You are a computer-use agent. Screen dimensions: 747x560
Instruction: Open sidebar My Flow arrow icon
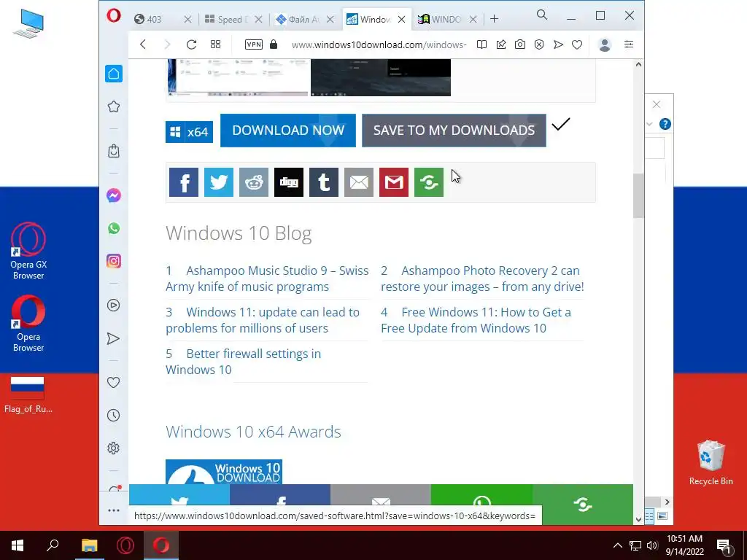coord(113,338)
